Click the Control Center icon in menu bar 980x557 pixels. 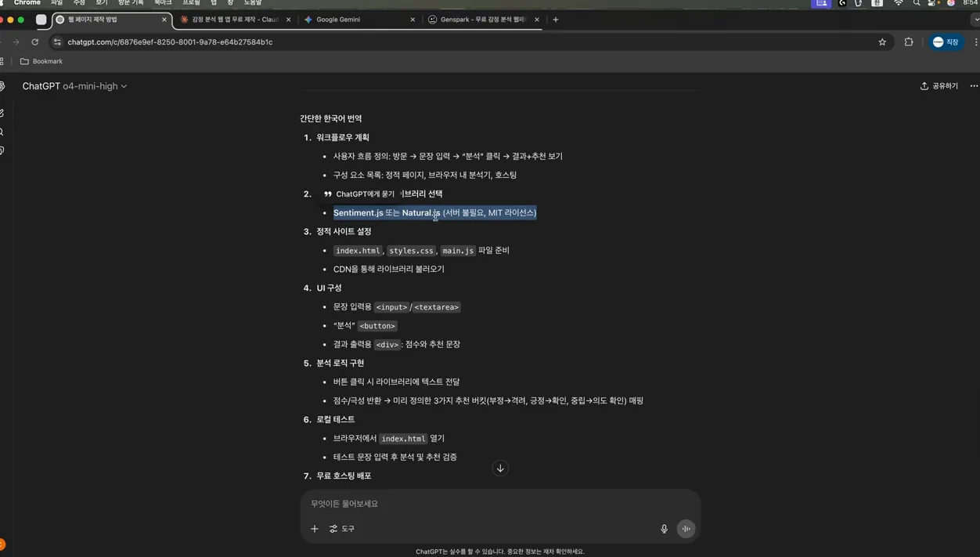[933, 3]
